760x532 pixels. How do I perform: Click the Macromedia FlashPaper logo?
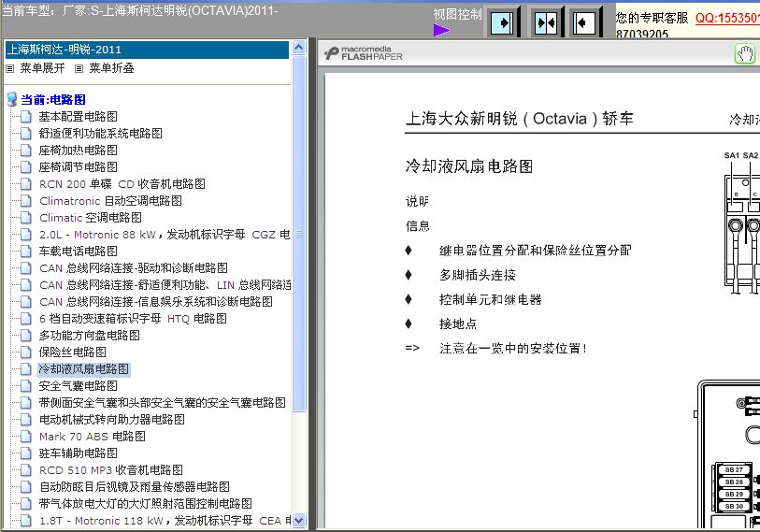(x=364, y=53)
